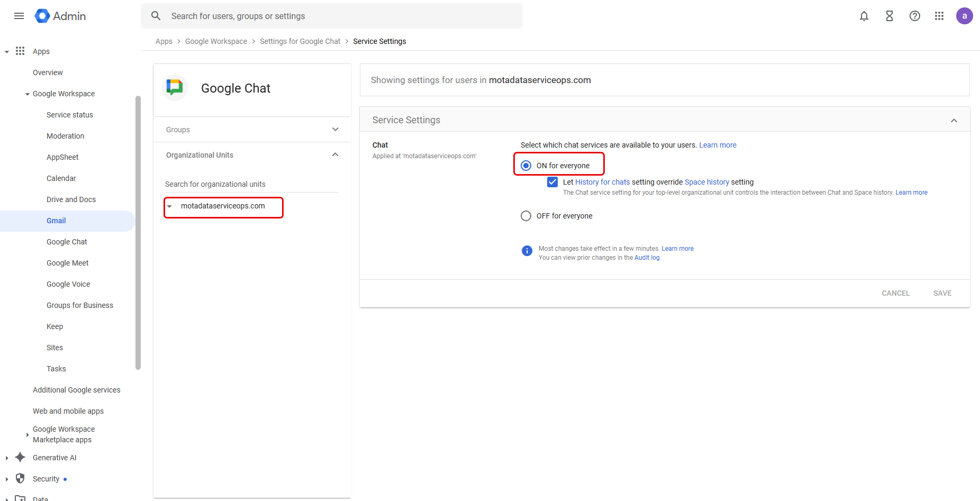
Task: Open the tasks hourglass icon
Action: (x=890, y=16)
